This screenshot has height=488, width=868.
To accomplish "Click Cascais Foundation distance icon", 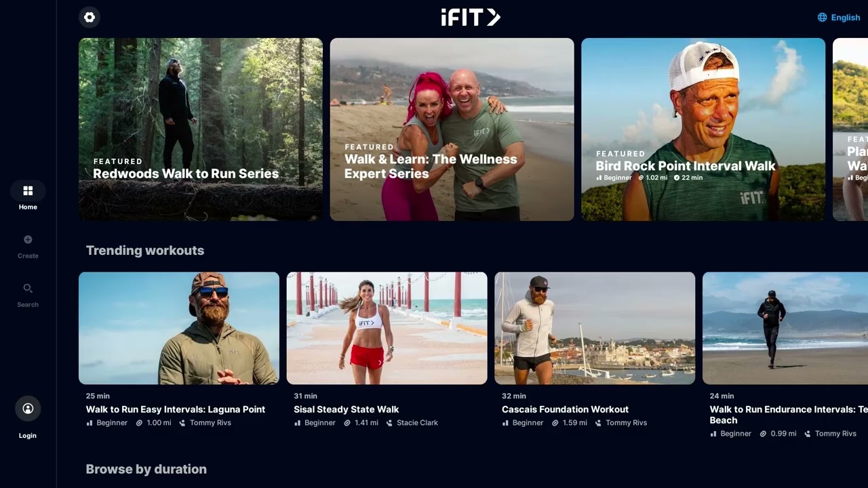I will (x=555, y=423).
